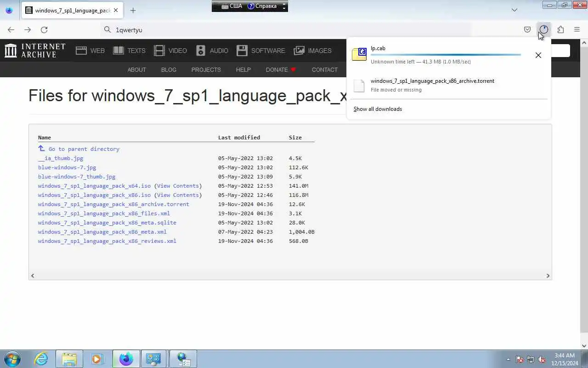Click the Internet Archive logo
588x368 pixels.
35,51
